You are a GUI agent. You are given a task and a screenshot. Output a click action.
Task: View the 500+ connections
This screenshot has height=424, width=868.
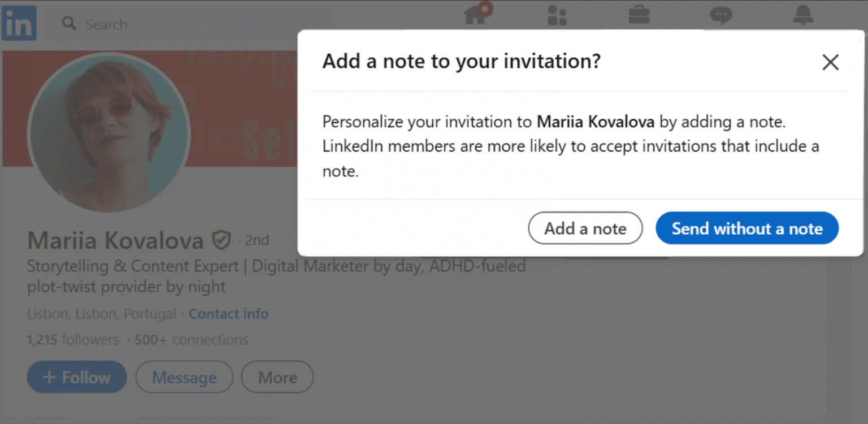coord(191,340)
